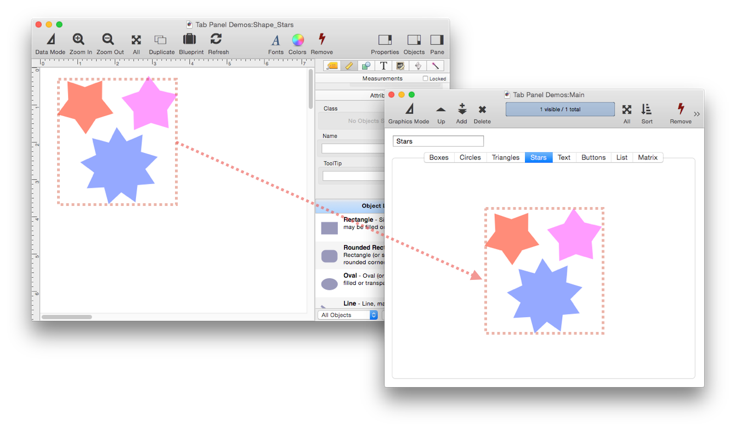
Task: Select the magenta line inspector tab
Action: [435, 66]
